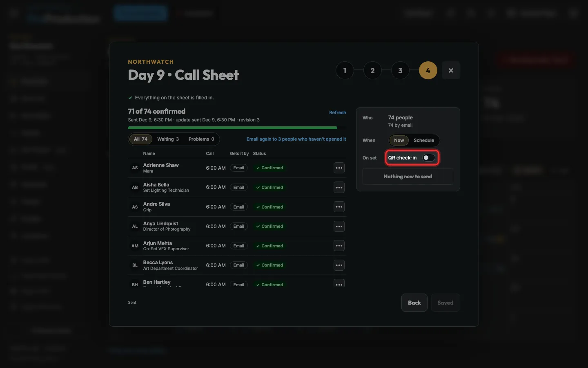
Task: Click 6:00 AM call for Andre Silva
Action: click(x=216, y=207)
